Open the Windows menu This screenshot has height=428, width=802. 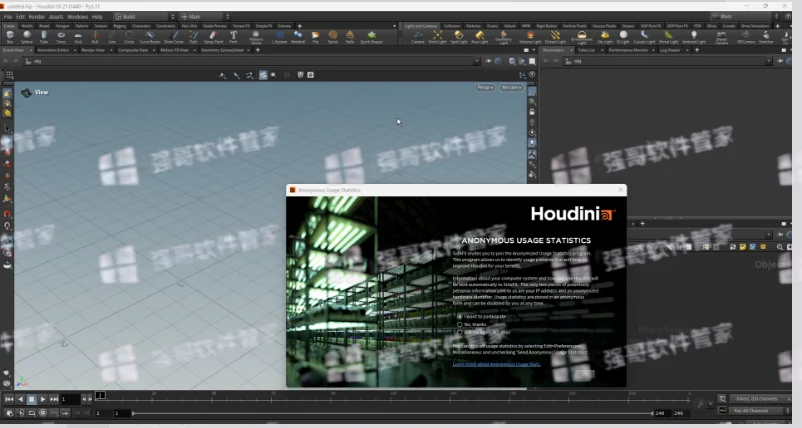point(77,16)
